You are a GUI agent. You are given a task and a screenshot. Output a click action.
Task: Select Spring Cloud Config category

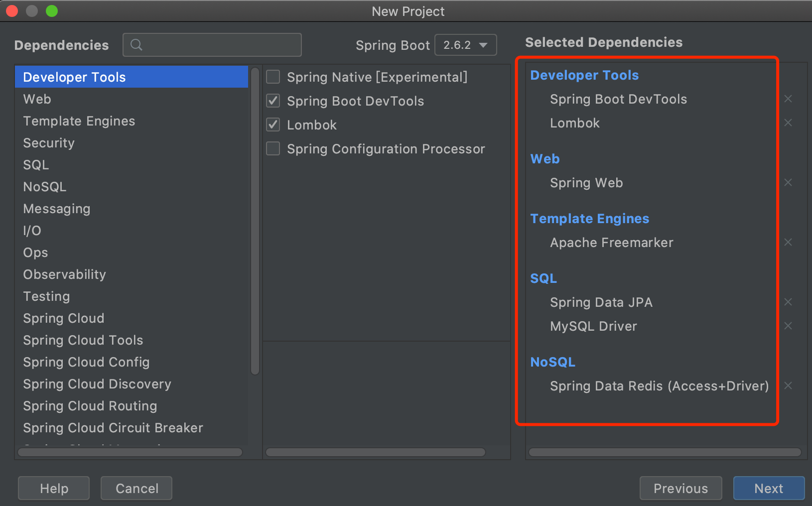click(x=132, y=362)
